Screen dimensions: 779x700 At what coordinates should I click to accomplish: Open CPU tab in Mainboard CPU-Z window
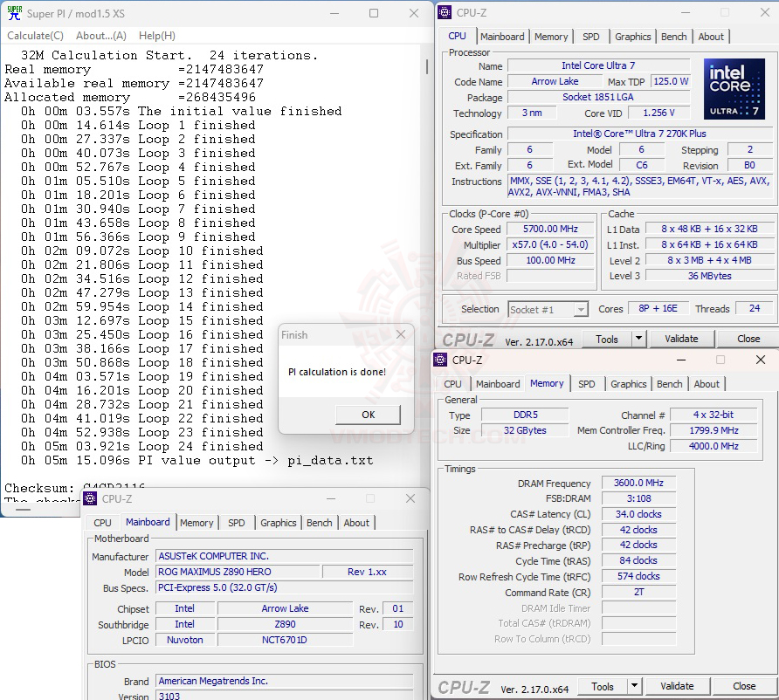coord(102,523)
